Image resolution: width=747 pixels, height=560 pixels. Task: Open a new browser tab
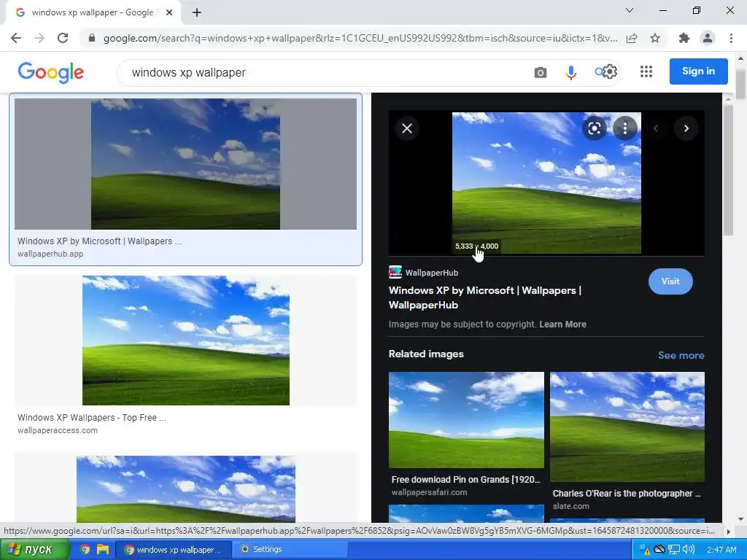pos(197,12)
